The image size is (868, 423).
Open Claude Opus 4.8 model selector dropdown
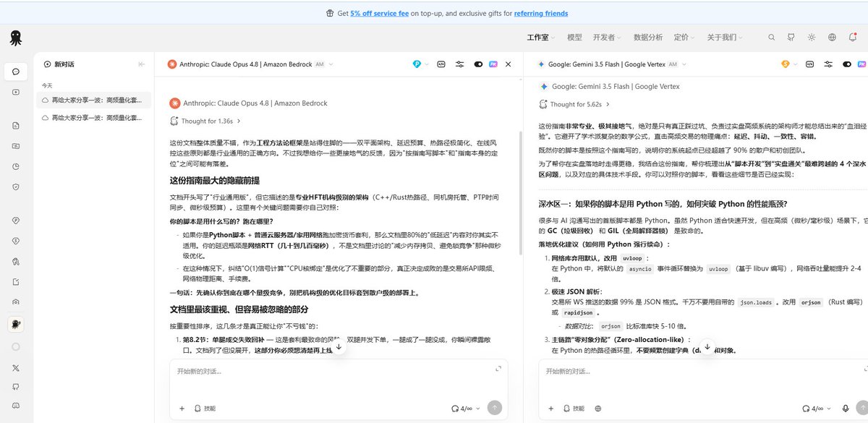(250, 64)
